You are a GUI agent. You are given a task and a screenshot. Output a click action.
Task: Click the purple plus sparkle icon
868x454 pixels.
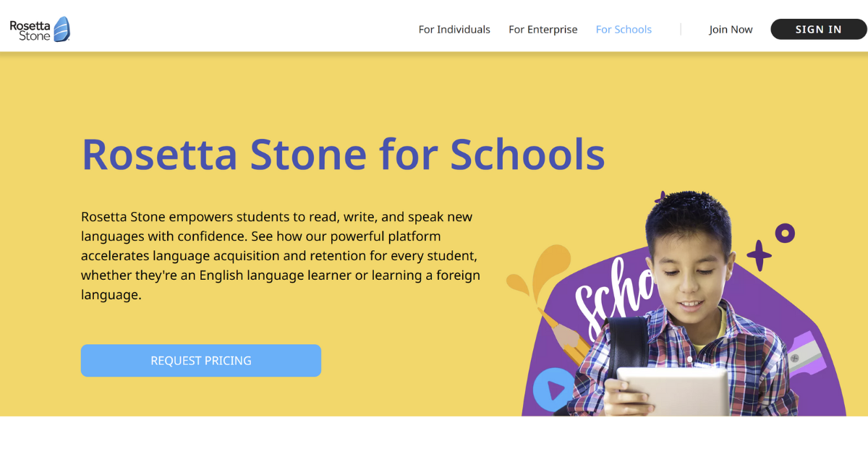click(x=759, y=255)
